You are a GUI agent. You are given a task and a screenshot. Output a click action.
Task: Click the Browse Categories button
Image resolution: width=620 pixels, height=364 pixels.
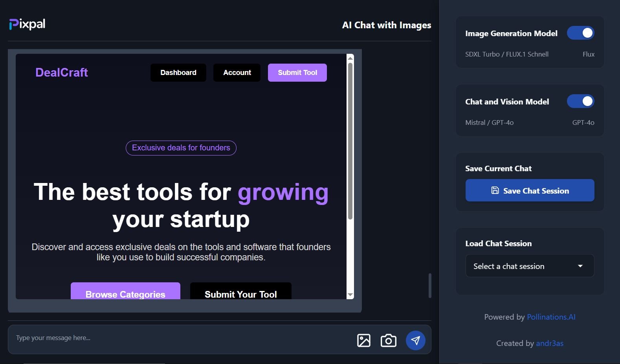[x=125, y=291]
